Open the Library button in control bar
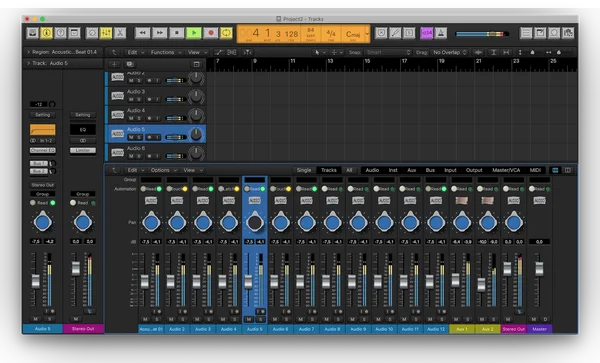Image resolution: width=600 pixels, height=363 pixels. point(33,33)
